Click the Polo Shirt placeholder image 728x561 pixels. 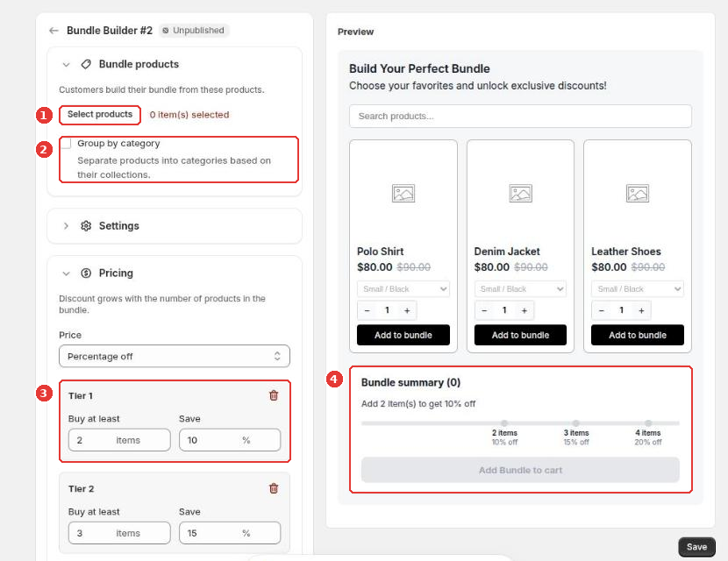tap(403, 194)
